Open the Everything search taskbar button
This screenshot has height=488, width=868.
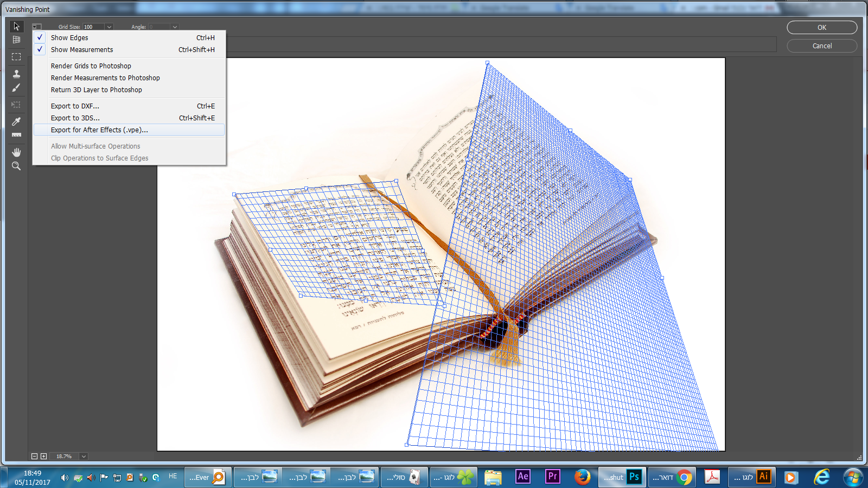[208, 477]
